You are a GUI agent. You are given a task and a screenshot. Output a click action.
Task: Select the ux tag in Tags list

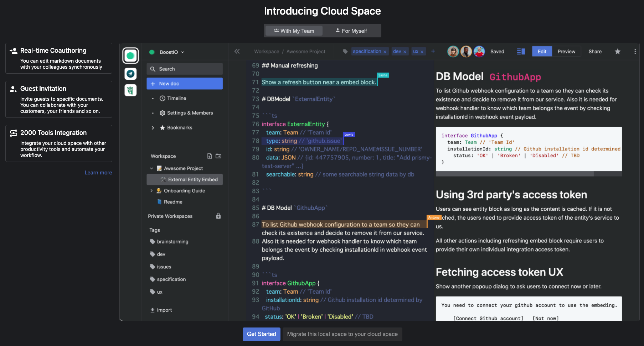[156, 292]
